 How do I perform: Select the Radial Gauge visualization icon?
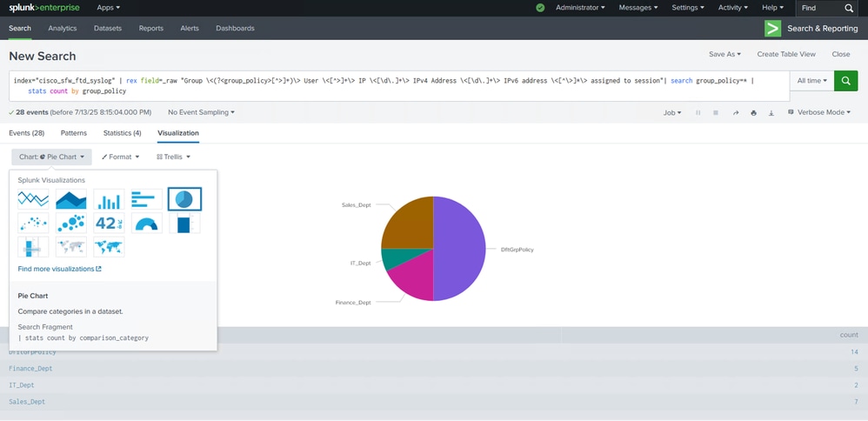point(147,223)
